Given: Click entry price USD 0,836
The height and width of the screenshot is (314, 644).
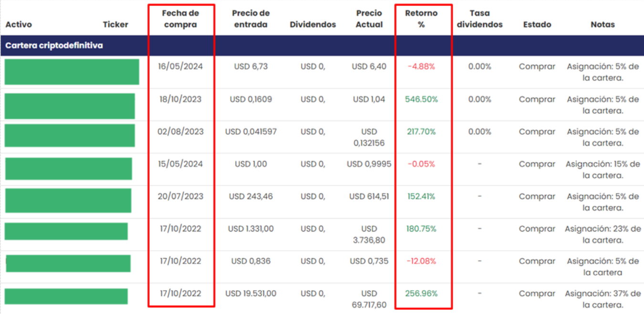Looking at the screenshot, I should tap(251, 261).
